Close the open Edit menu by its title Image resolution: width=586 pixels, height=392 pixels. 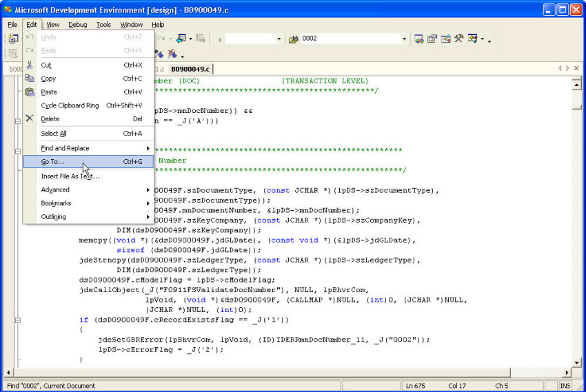(32, 25)
